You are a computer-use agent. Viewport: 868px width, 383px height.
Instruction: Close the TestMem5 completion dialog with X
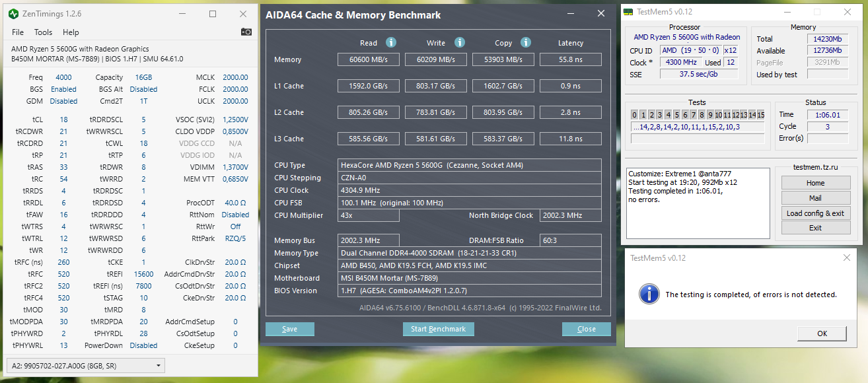[x=847, y=258]
